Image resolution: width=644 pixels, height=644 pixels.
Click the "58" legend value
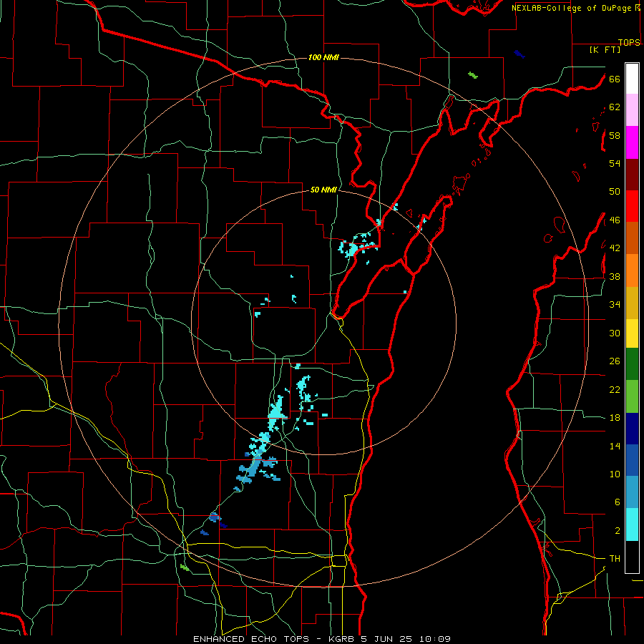point(615,135)
